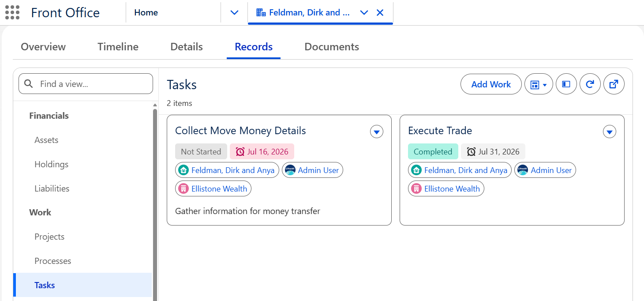Click the Jul 16, 2026 due date badge
The width and height of the screenshot is (644, 301).
point(262,151)
